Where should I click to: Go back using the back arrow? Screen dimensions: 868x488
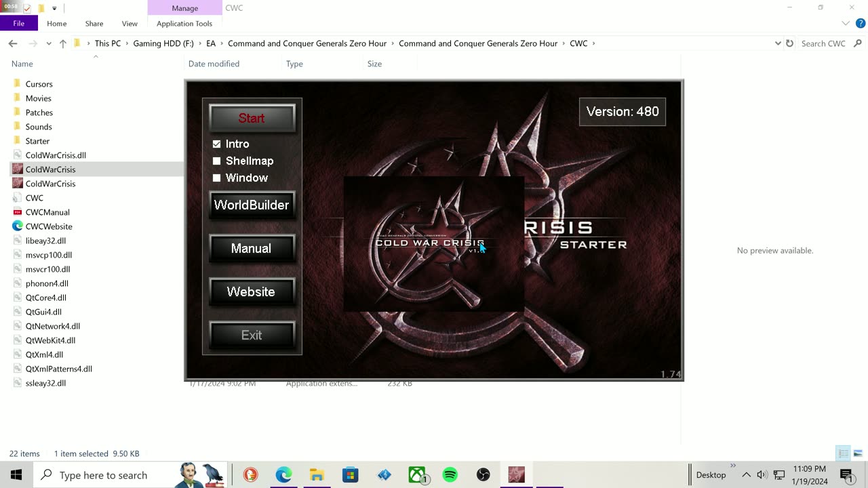click(x=13, y=43)
